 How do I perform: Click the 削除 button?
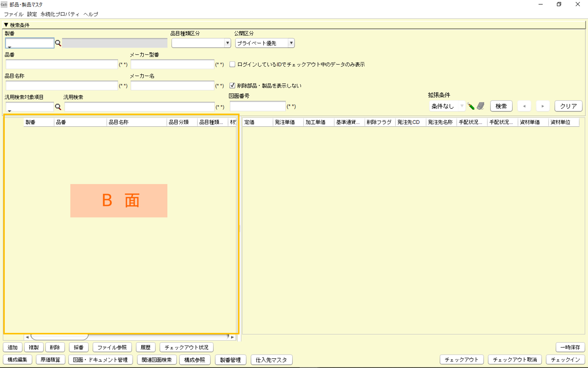[55, 347]
